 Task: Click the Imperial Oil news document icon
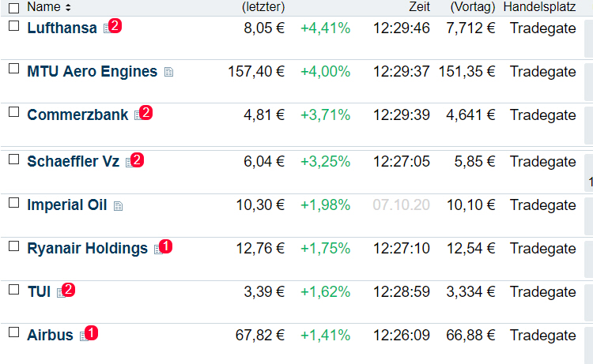tap(118, 206)
